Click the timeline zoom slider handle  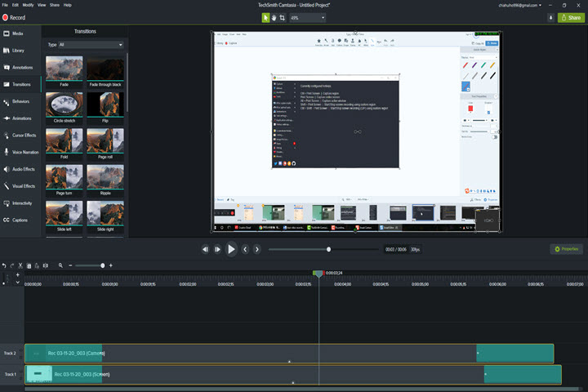tap(102, 265)
